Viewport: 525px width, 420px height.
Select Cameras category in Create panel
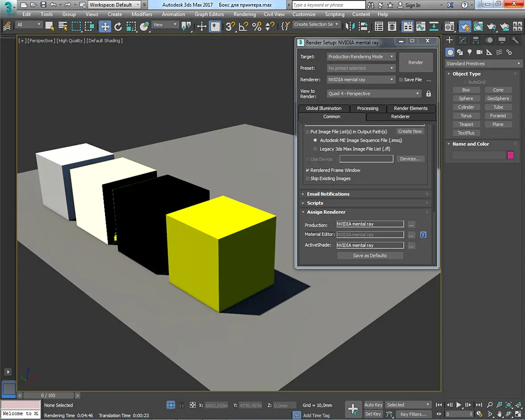click(480, 52)
